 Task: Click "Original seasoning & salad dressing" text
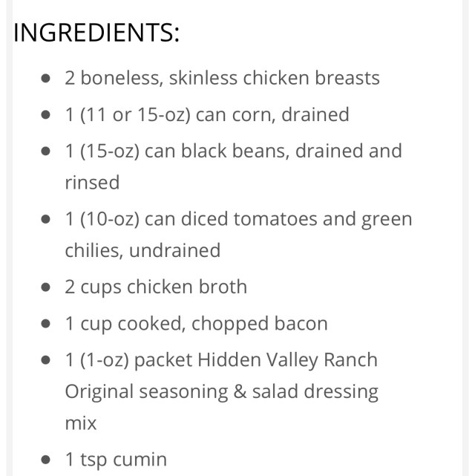[x=221, y=391]
